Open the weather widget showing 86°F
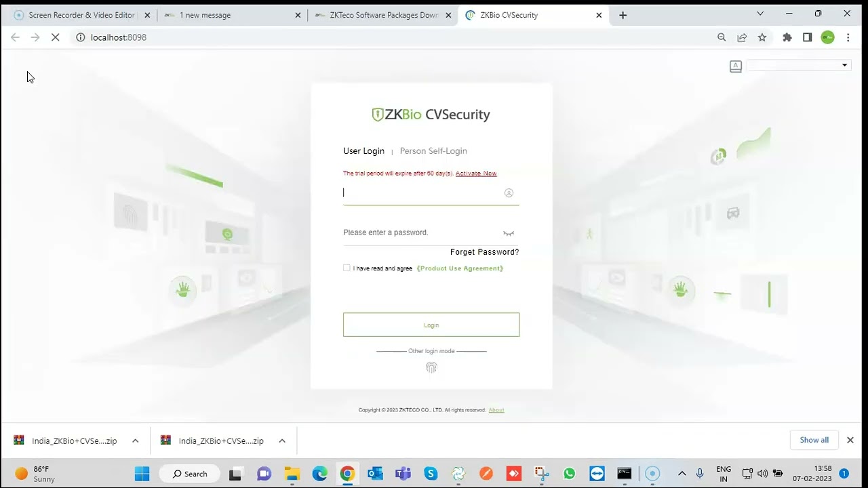Screen dimensions: 868x488 (x=35, y=473)
